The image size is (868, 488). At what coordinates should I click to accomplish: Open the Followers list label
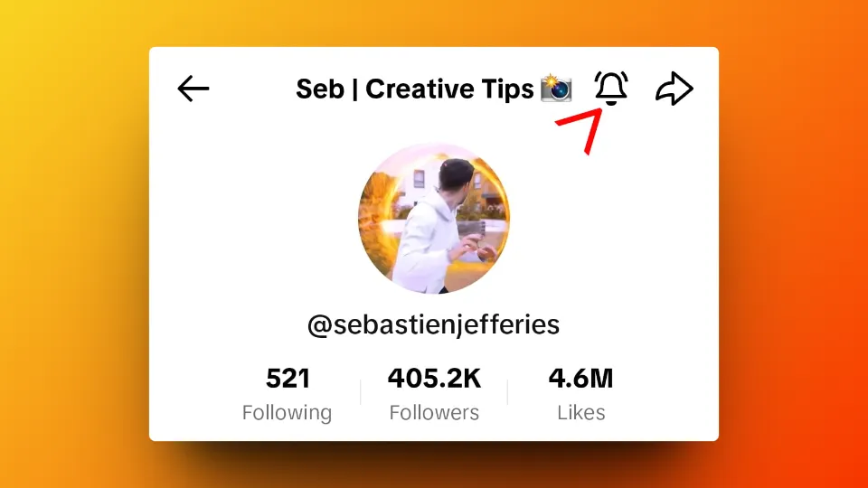(434, 413)
